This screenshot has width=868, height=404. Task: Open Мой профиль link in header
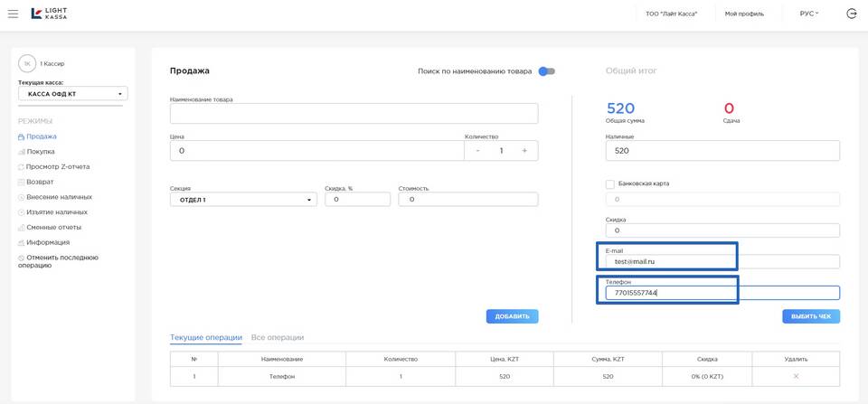point(744,14)
